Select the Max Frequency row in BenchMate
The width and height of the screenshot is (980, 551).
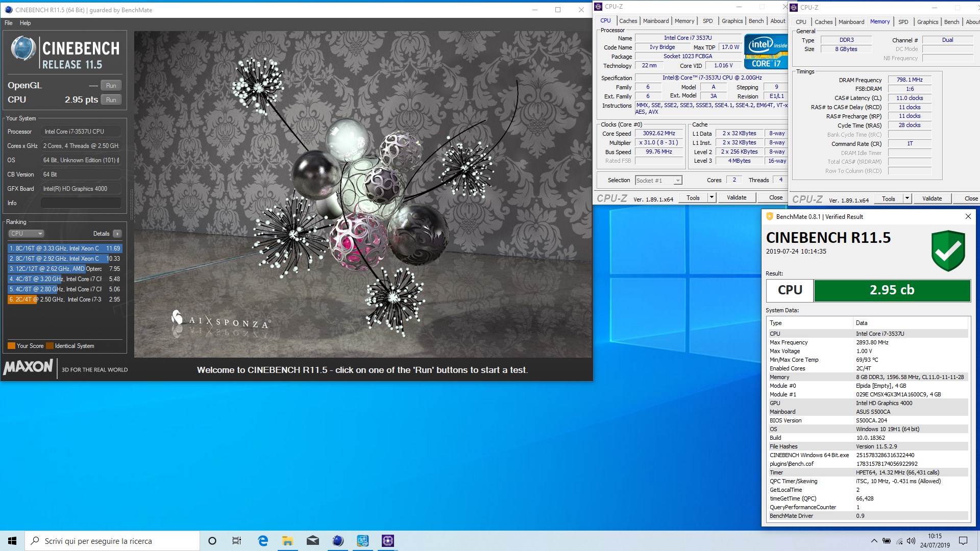[867, 342]
